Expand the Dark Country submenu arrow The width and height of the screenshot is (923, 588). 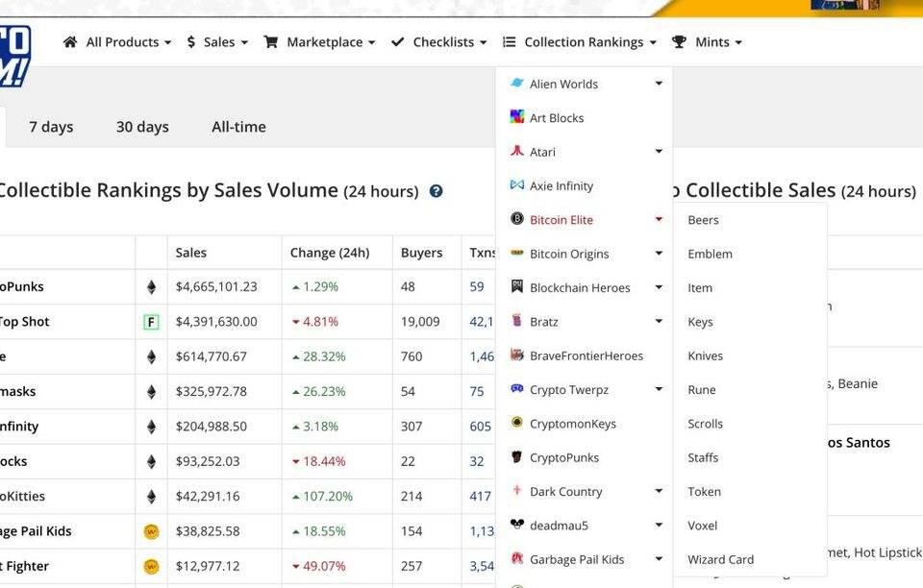coord(659,490)
